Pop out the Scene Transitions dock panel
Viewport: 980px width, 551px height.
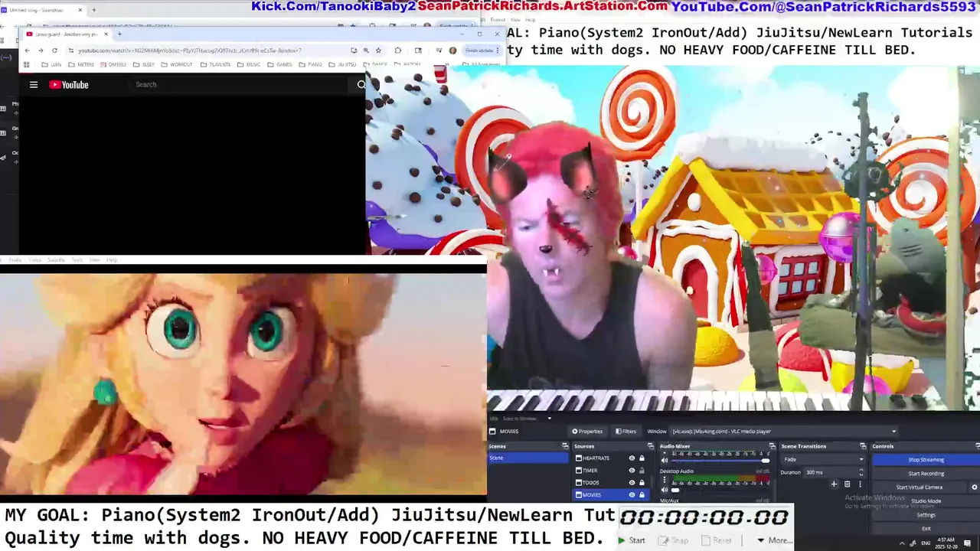863,446
